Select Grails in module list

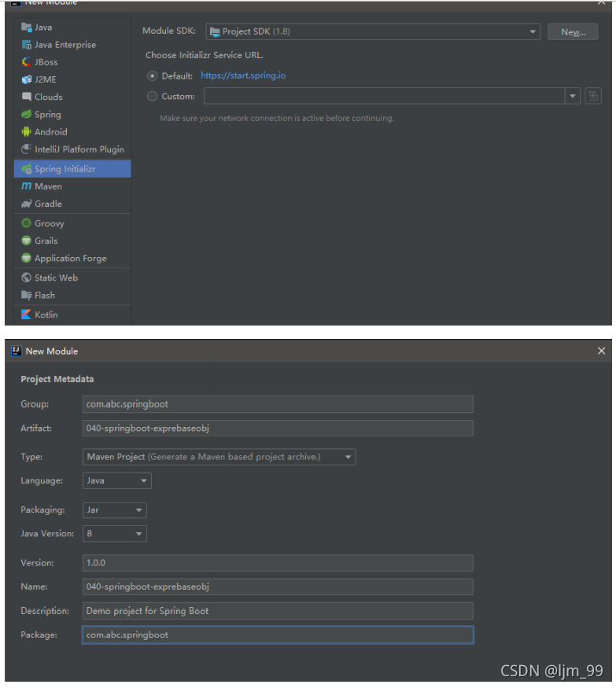coord(72,241)
